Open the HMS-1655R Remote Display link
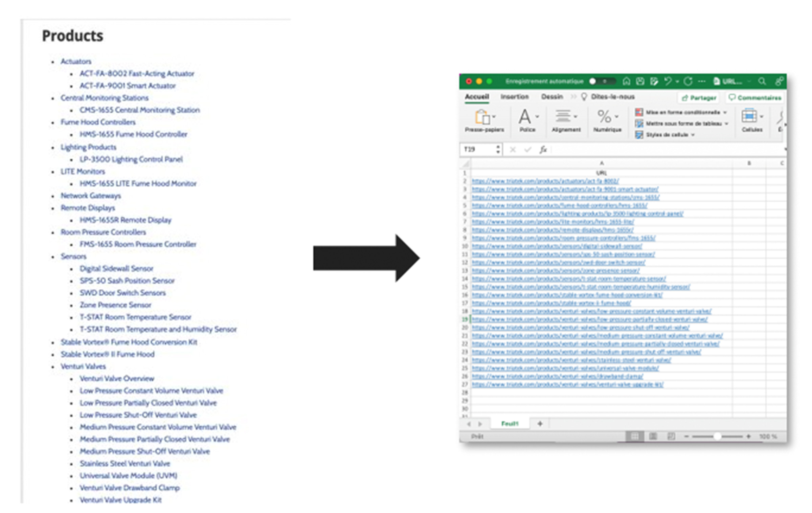 pyautogui.click(x=125, y=220)
